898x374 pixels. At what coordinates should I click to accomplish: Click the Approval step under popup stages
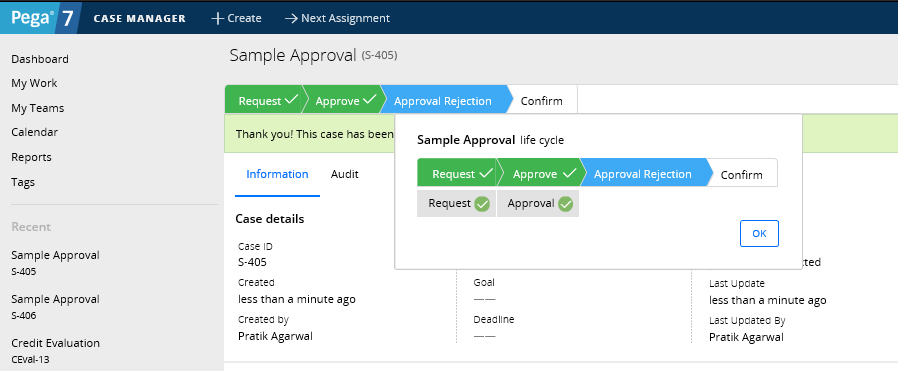click(x=538, y=203)
